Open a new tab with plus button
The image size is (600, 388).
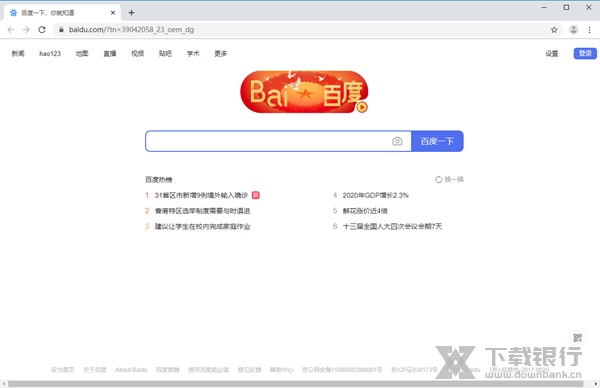click(x=131, y=13)
